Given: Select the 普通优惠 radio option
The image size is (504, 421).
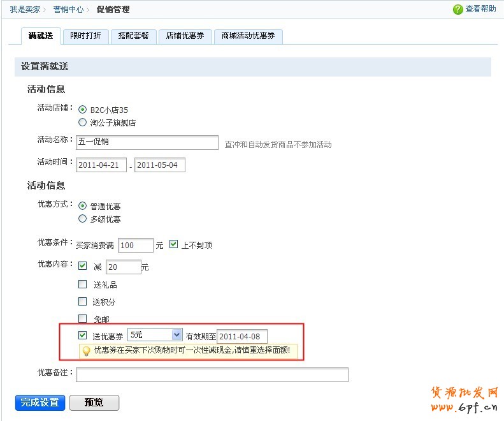Looking at the screenshot, I should coord(82,206).
